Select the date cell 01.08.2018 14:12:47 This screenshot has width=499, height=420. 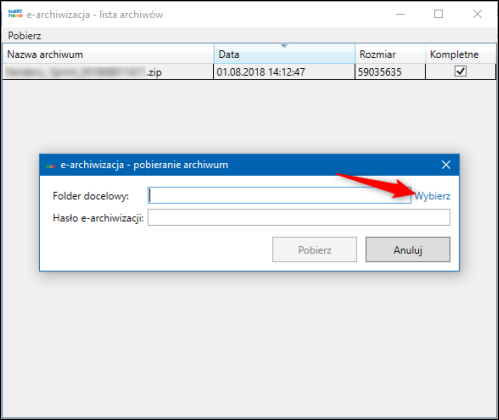(284, 72)
